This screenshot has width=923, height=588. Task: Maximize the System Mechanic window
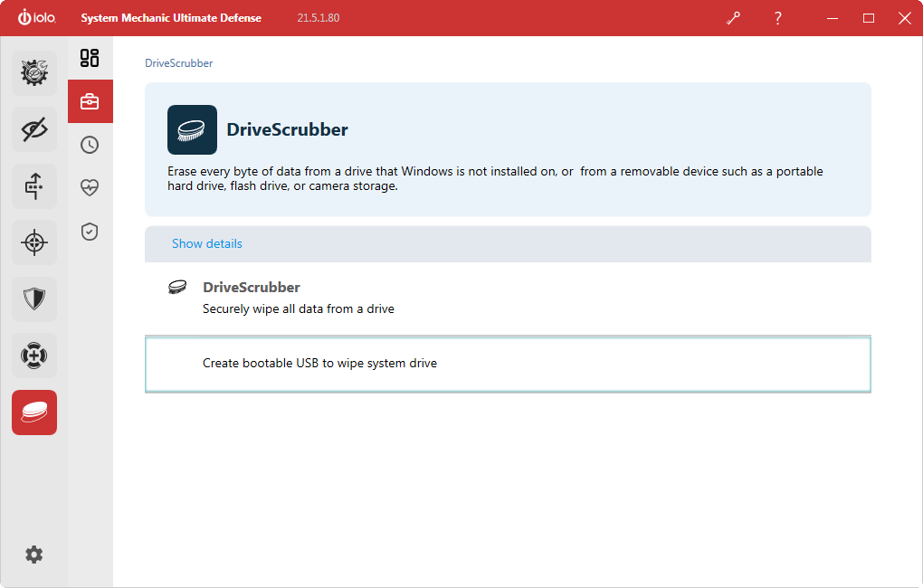tap(869, 18)
